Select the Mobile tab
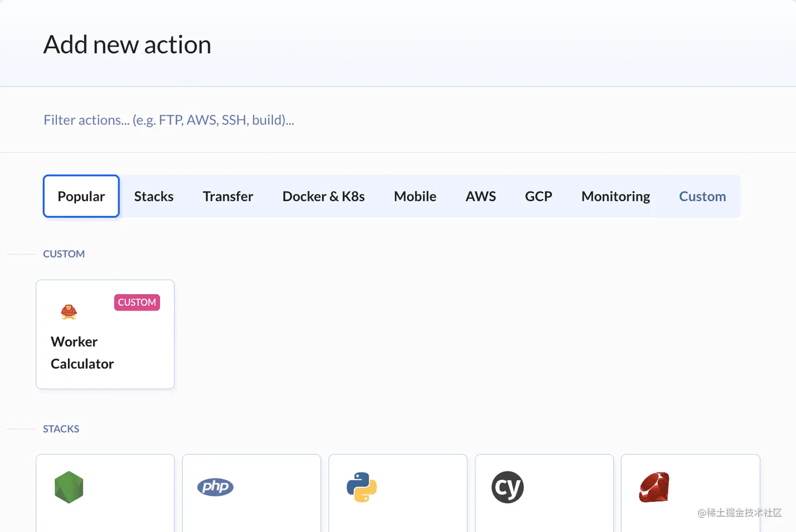The height and width of the screenshot is (532, 796). coord(415,196)
